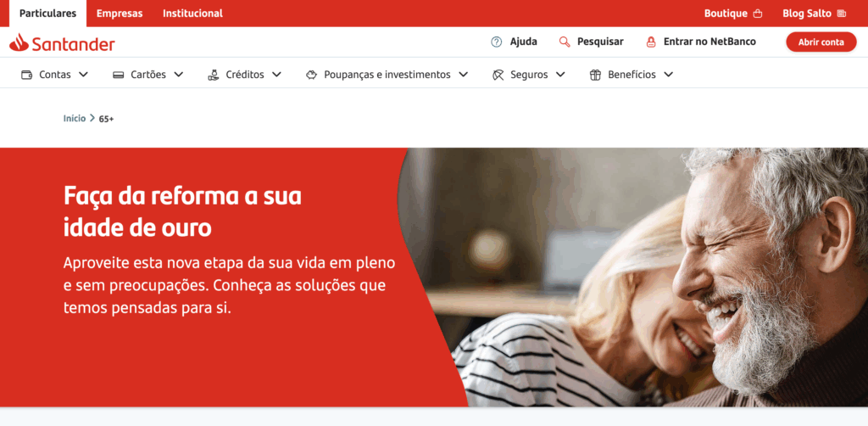Click the Benefícios gift box icon
868x426 pixels.
click(x=595, y=74)
